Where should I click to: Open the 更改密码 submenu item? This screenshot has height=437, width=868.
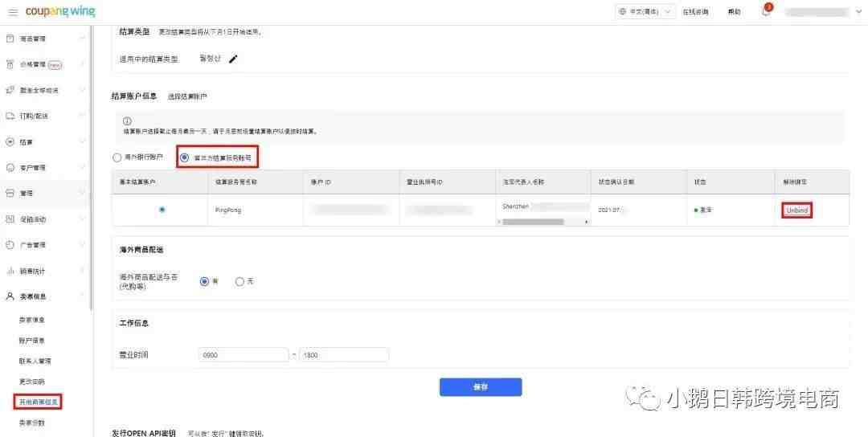pyautogui.click(x=32, y=382)
